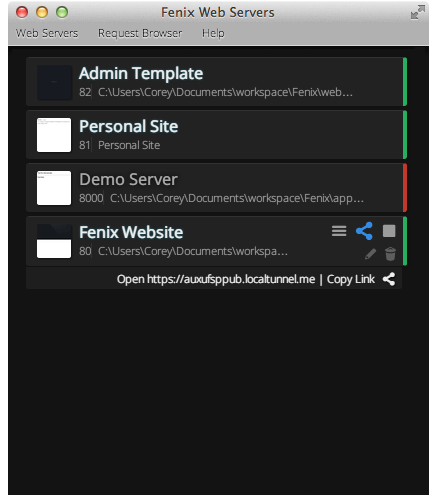Delete Fenix Website with the trash icon
Screen dimensions: 437x495
[x=390, y=254]
